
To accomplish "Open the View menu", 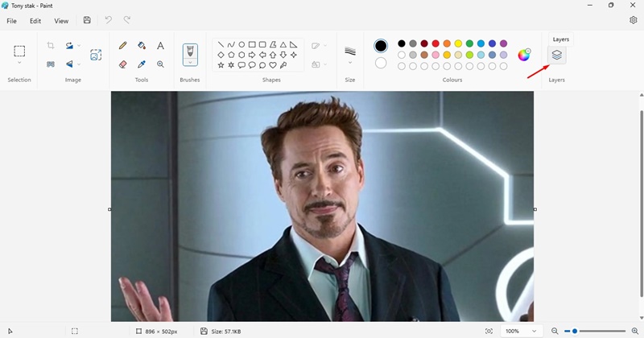I will pyautogui.click(x=61, y=21).
